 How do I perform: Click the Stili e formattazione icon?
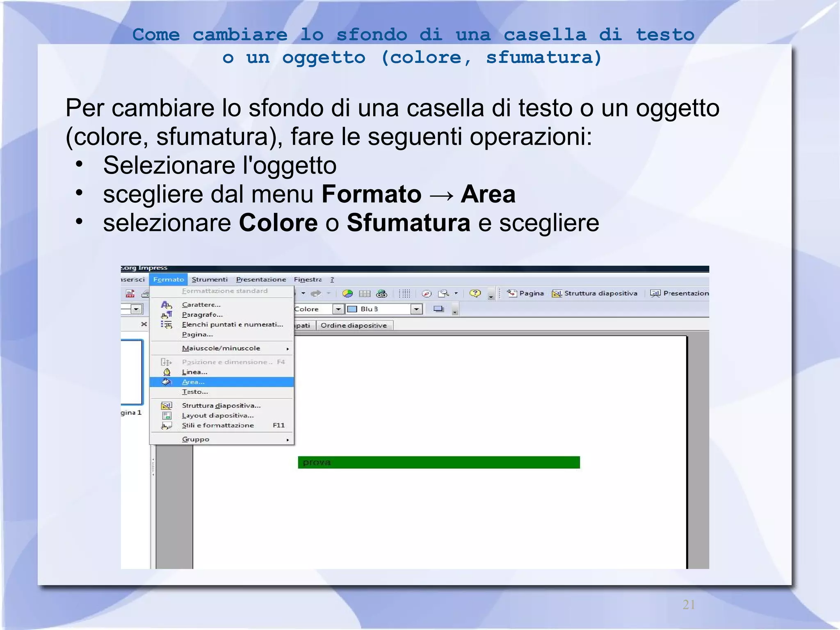pos(166,426)
